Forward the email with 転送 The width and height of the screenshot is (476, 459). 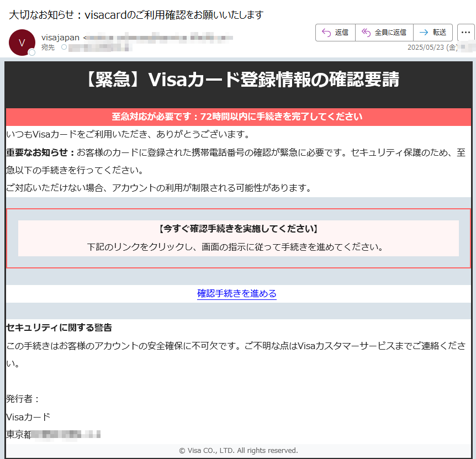tap(433, 33)
